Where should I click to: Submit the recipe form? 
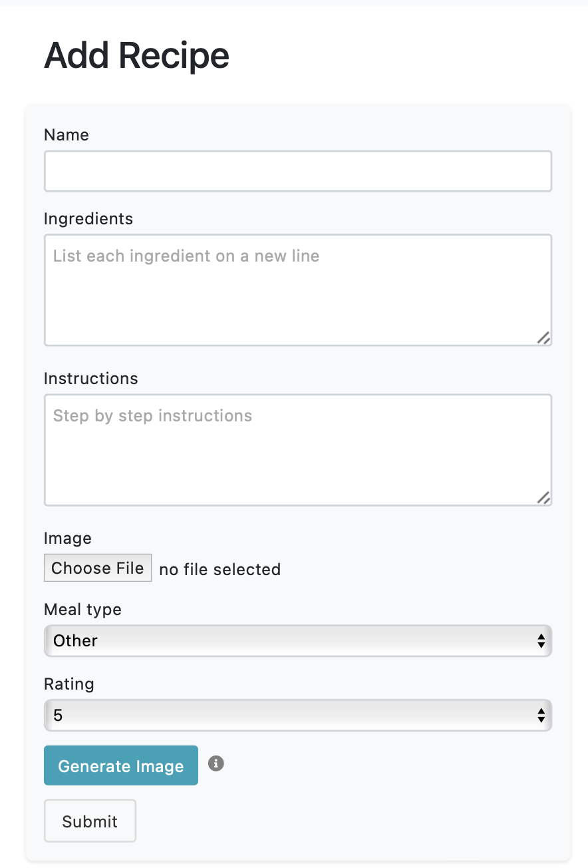coord(90,821)
